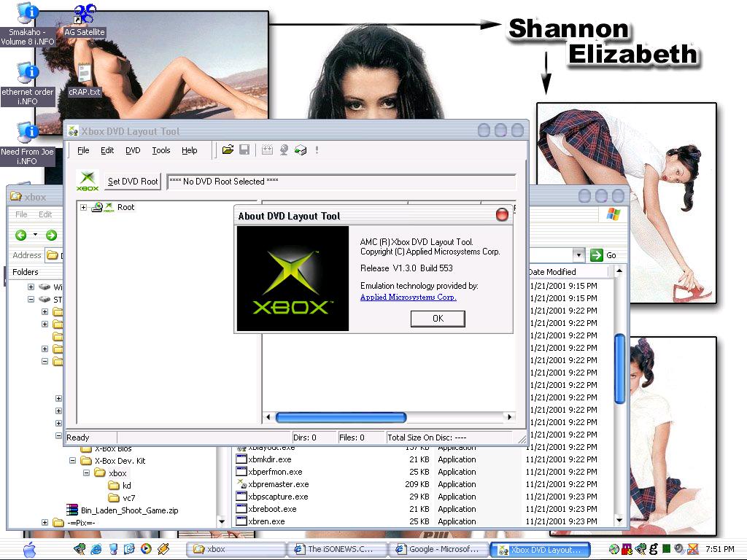Launch Internet Explorer from quick launch

(x=96, y=549)
